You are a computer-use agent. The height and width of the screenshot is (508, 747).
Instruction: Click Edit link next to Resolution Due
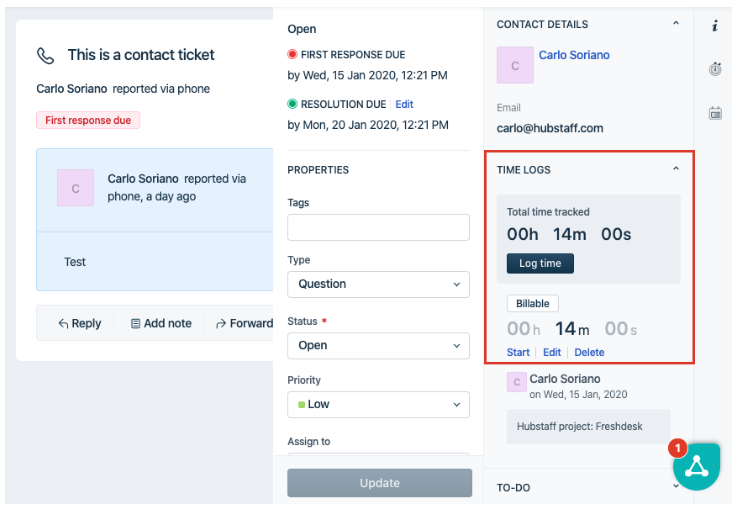(404, 104)
